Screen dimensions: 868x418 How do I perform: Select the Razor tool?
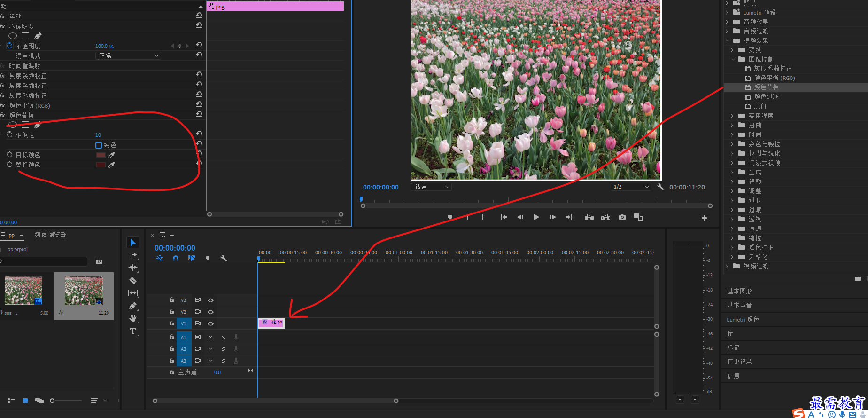click(133, 280)
